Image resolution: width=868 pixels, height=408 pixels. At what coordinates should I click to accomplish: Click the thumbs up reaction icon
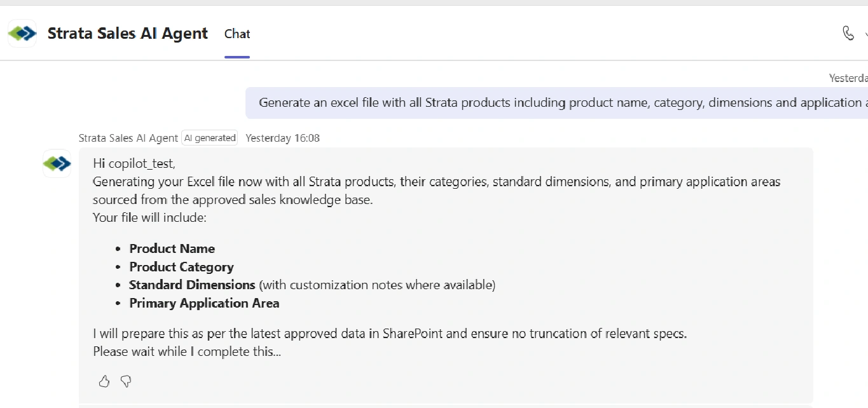104,381
